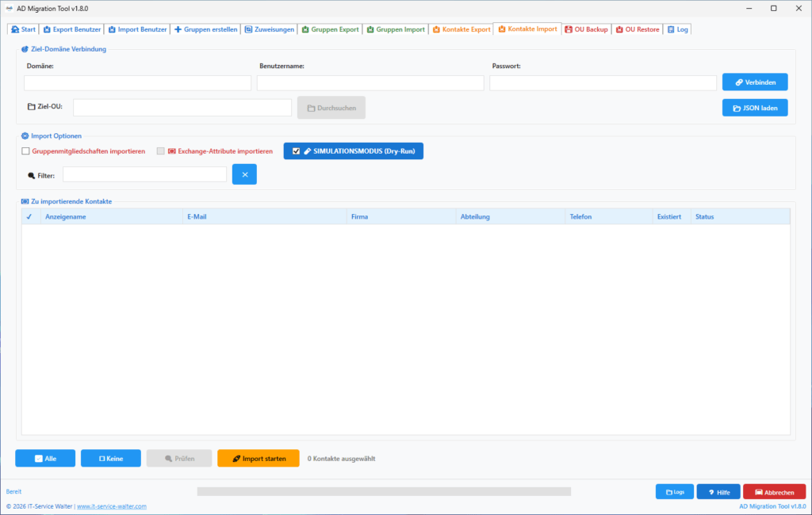
Task: Click the JSON laden button
Action: tap(755, 108)
